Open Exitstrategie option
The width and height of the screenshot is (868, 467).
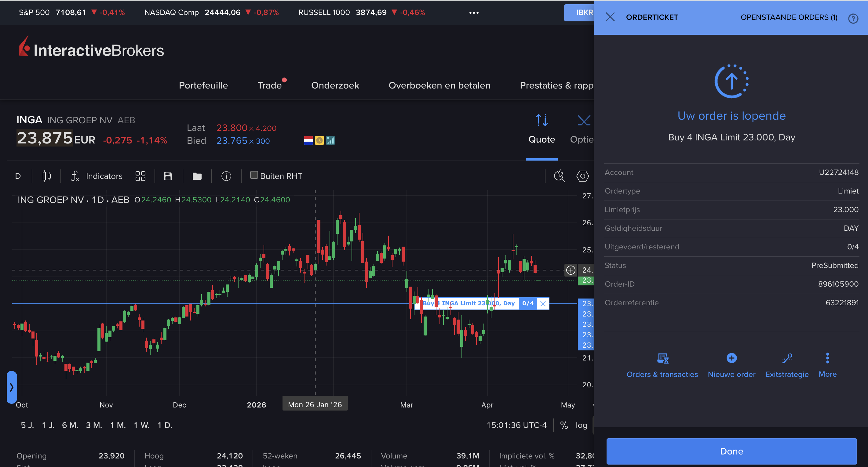(786, 365)
